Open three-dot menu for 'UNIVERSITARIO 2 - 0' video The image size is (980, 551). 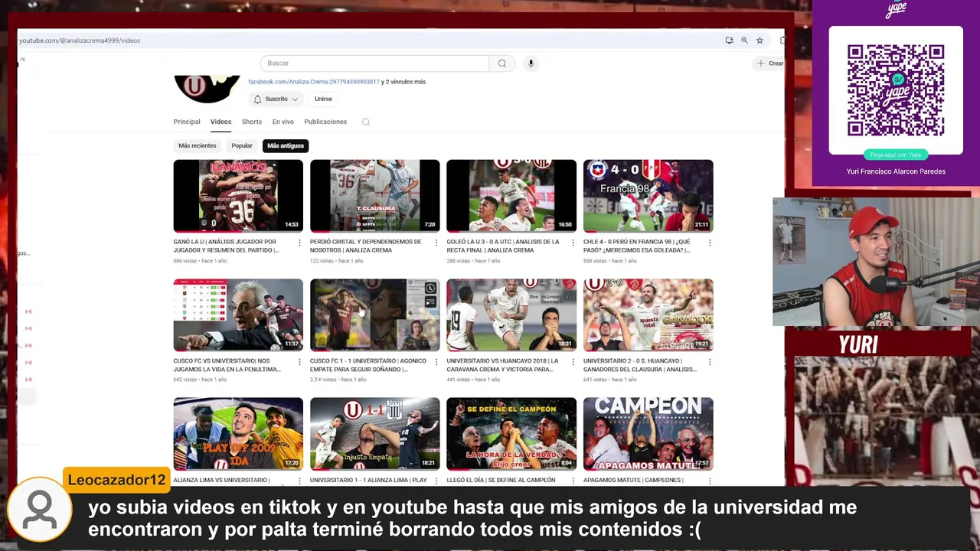click(x=710, y=361)
